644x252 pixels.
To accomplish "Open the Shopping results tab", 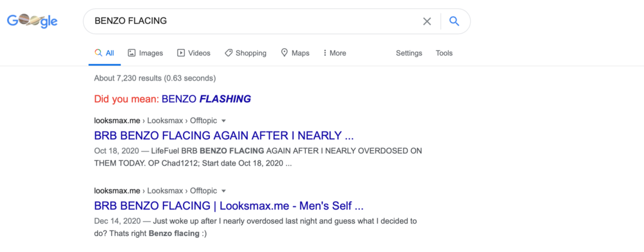I will (x=245, y=53).
